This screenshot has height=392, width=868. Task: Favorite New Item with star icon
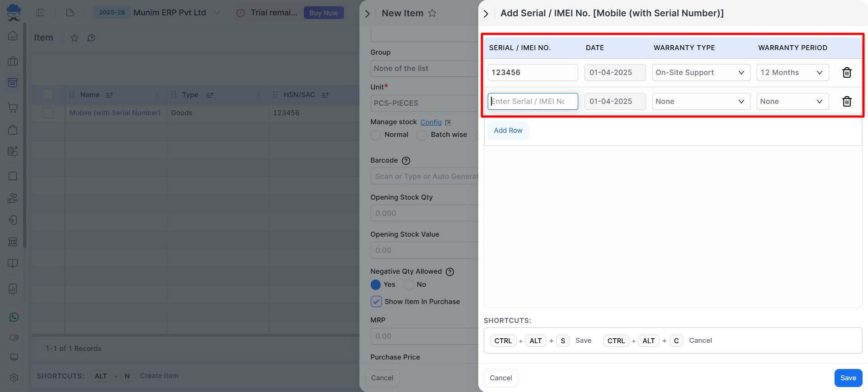(432, 14)
